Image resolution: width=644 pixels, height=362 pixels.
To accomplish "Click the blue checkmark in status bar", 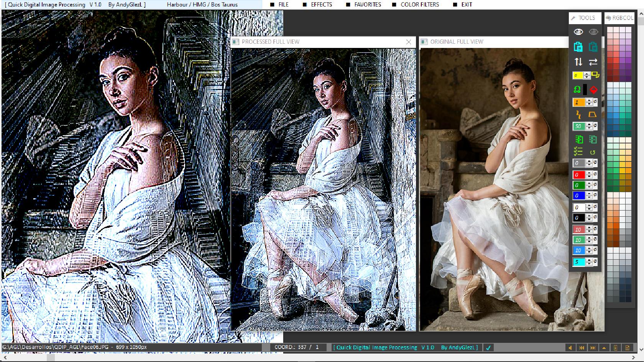I will coord(488,348).
